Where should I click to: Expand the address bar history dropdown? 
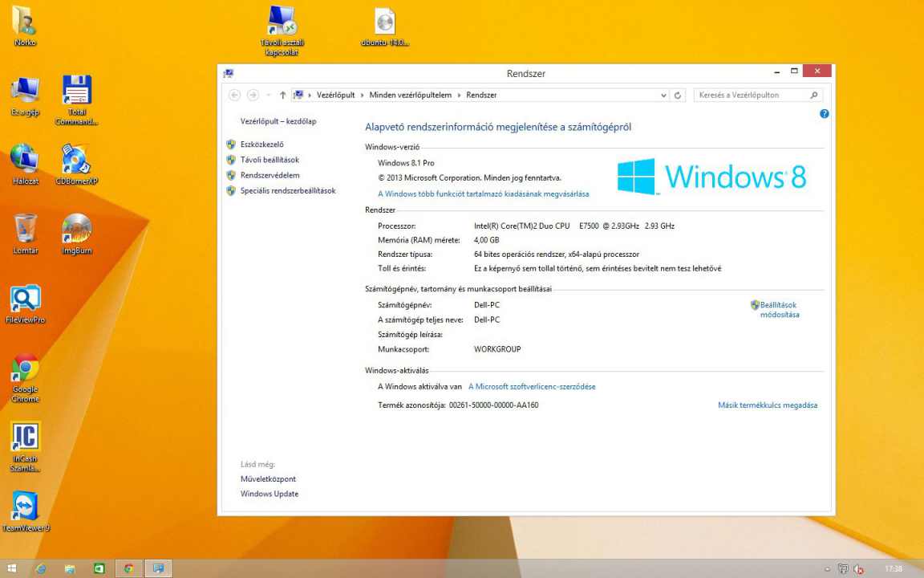coord(663,95)
